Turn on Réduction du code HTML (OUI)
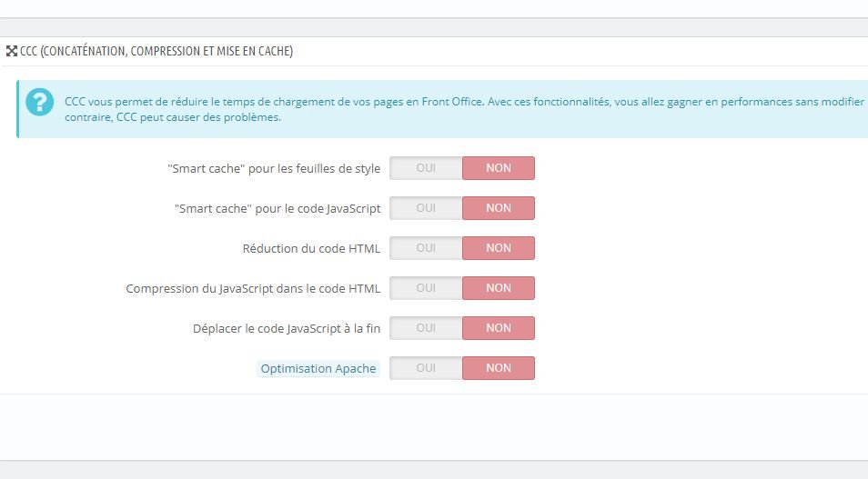 click(x=426, y=248)
